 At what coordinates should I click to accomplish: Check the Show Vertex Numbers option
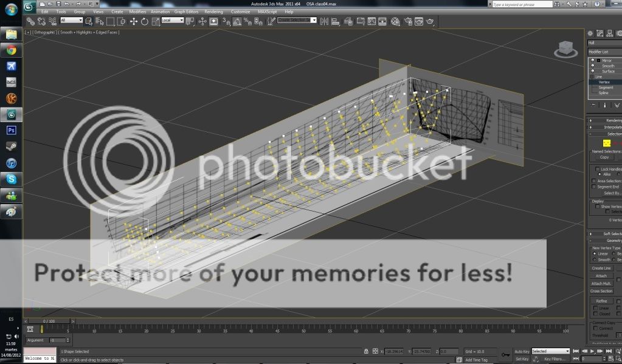tap(597, 206)
